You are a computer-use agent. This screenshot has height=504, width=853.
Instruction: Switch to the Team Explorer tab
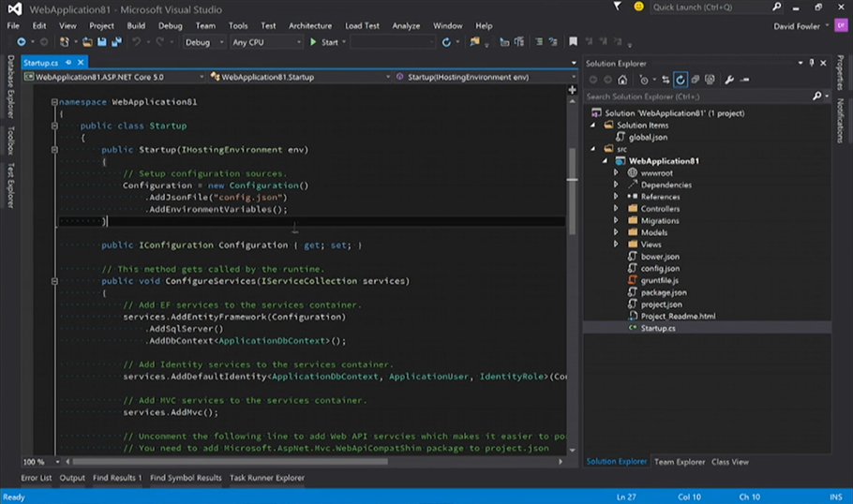[x=680, y=462]
